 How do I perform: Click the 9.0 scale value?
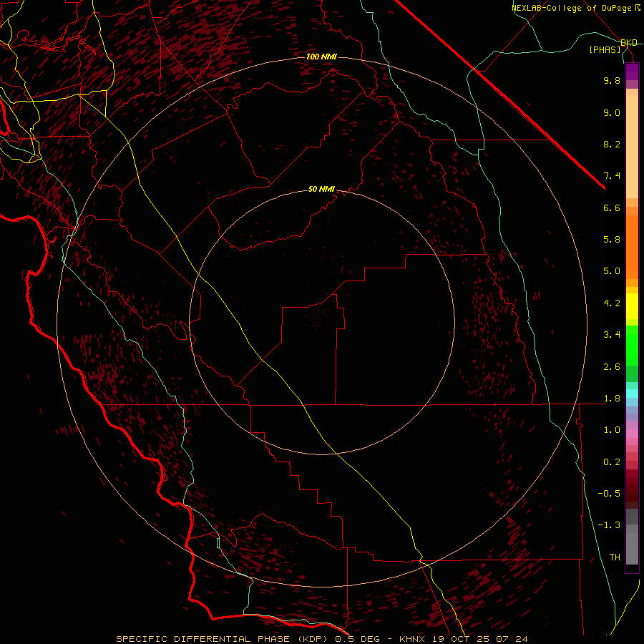[612, 112]
